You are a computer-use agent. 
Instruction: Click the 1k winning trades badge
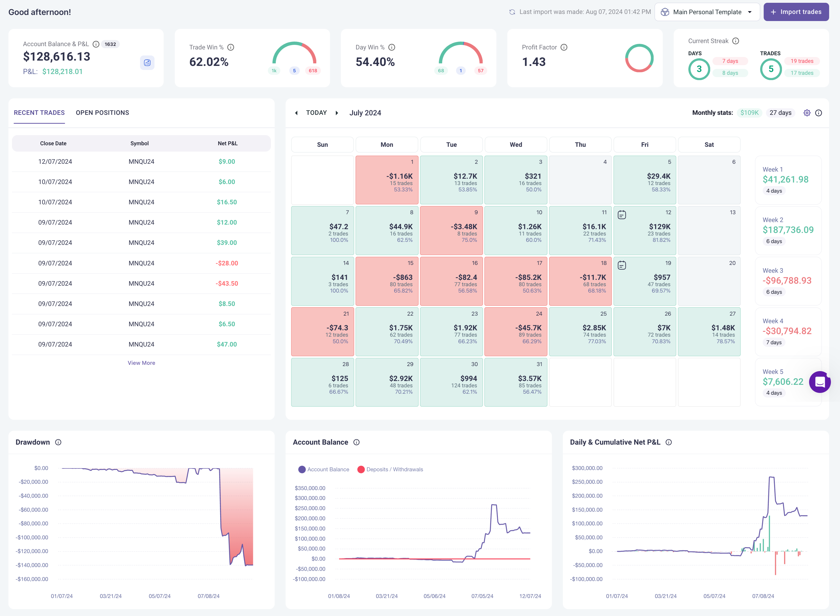(x=274, y=70)
